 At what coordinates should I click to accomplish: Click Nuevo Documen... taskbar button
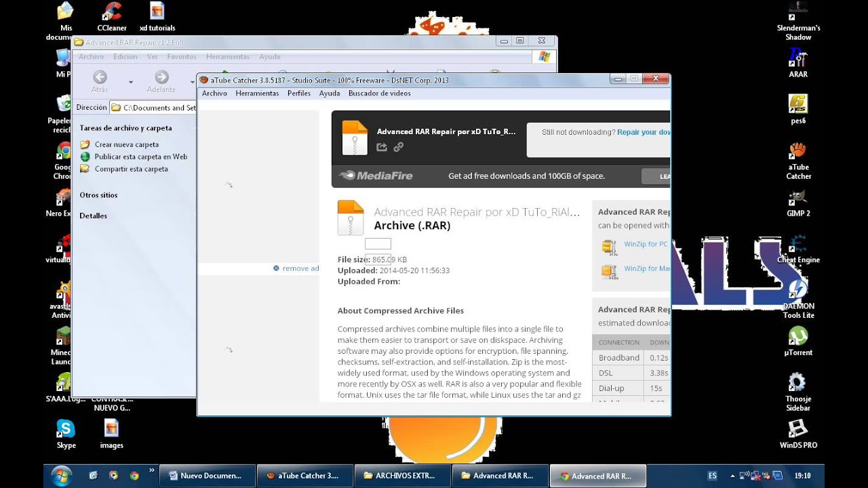(208, 476)
